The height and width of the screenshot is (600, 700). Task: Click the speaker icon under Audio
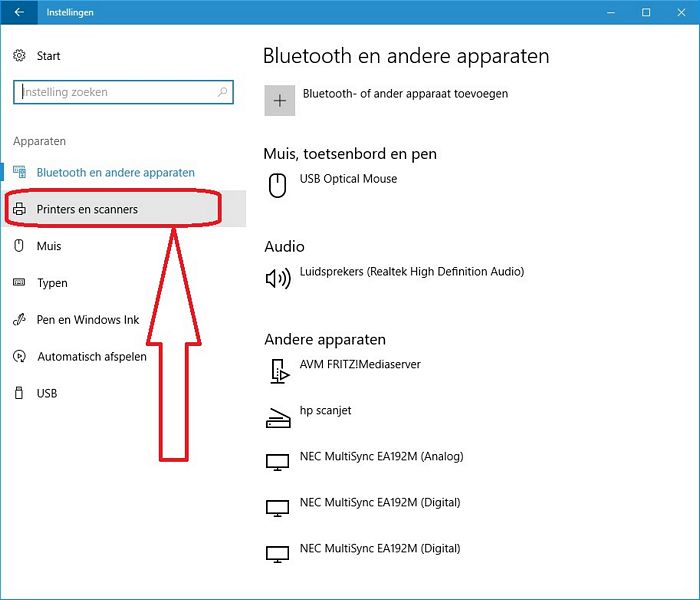coord(278,279)
